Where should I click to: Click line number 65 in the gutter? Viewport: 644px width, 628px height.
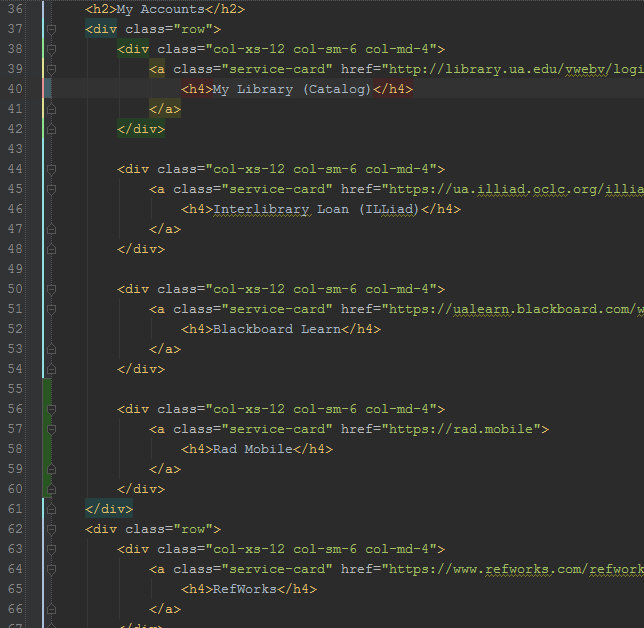[x=15, y=589]
